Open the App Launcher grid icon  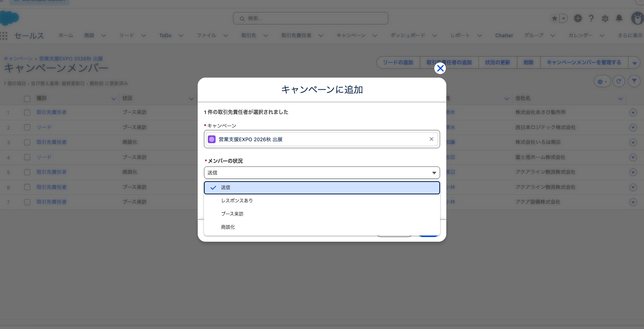tap(4, 36)
